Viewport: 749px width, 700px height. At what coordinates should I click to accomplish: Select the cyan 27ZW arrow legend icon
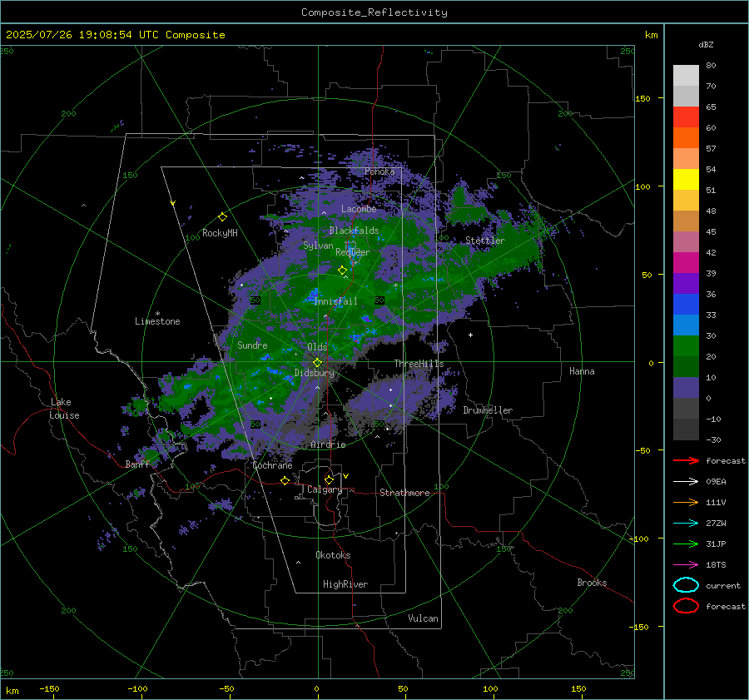[686, 524]
